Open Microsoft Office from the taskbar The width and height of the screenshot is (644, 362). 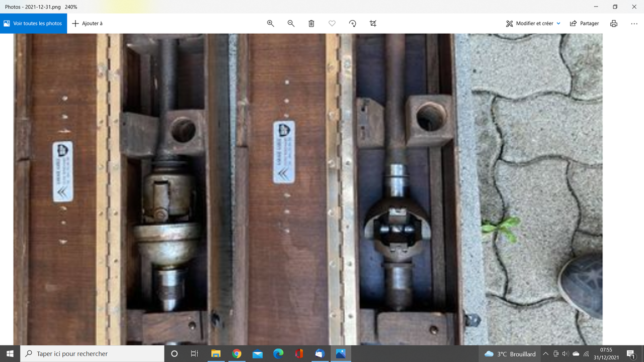[299, 354]
